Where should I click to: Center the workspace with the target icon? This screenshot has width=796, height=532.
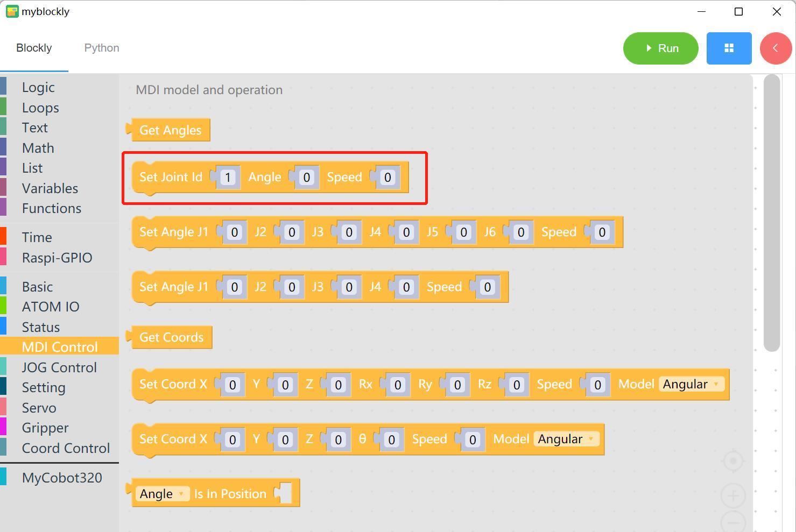click(733, 461)
